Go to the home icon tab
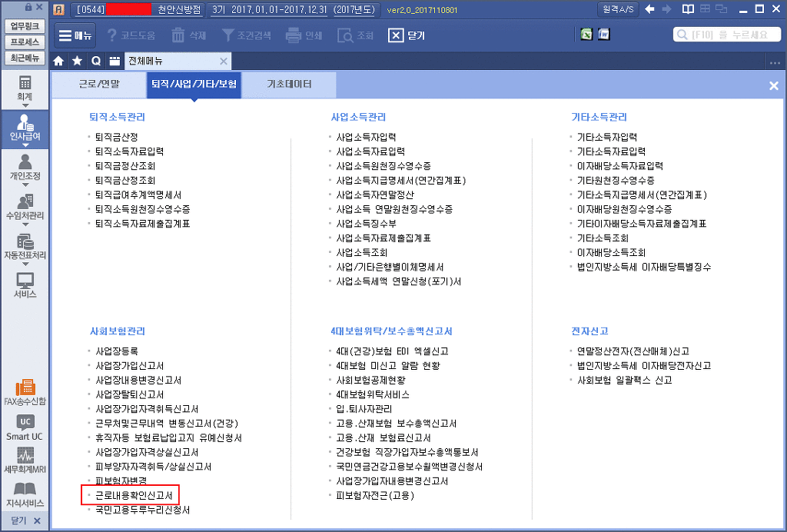Viewport: 787px width, 532px height. pos(58,62)
